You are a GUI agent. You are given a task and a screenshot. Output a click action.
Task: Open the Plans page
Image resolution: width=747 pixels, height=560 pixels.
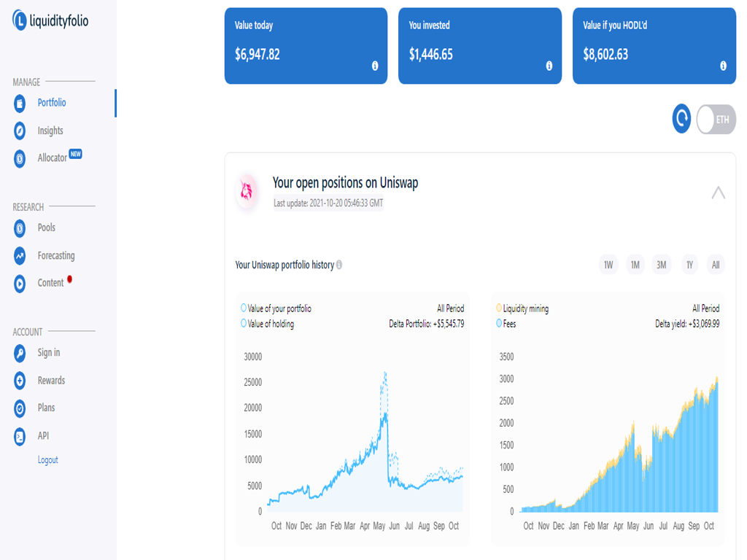click(x=46, y=408)
